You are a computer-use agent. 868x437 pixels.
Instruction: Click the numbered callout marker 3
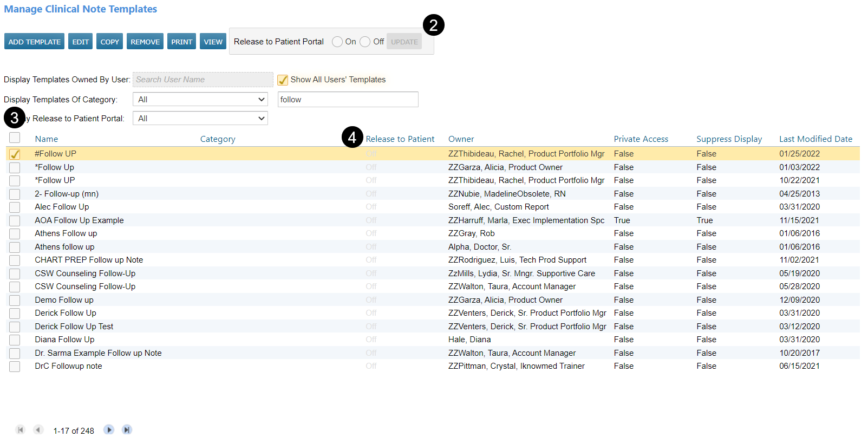pyautogui.click(x=15, y=118)
